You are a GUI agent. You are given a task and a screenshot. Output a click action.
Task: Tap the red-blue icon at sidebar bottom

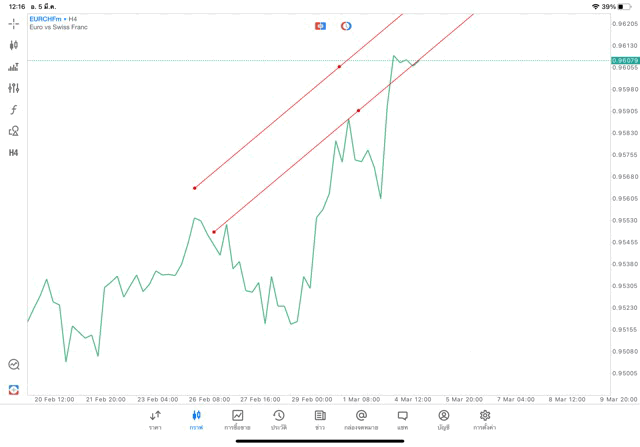[x=14, y=389]
